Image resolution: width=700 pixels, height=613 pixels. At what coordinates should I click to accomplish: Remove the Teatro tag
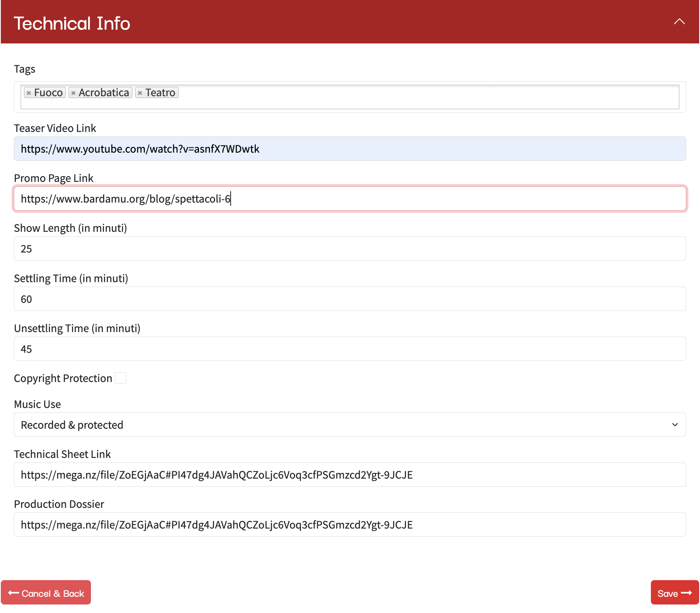click(x=140, y=93)
